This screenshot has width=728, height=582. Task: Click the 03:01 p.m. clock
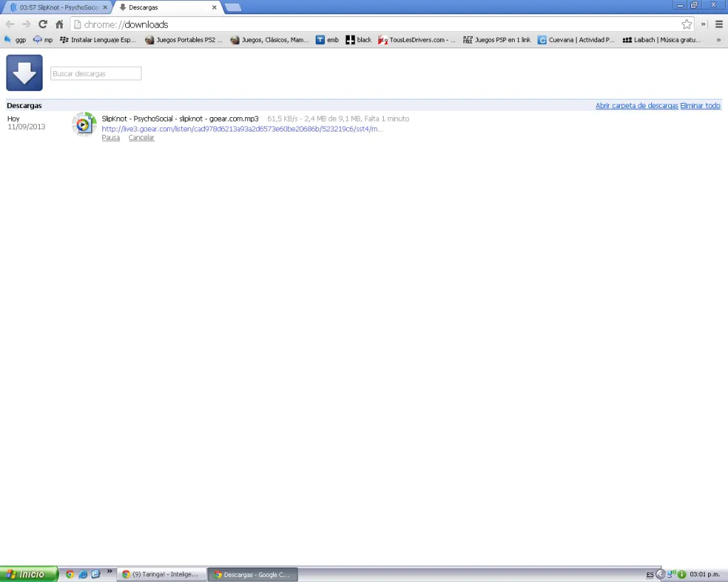tap(705, 575)
